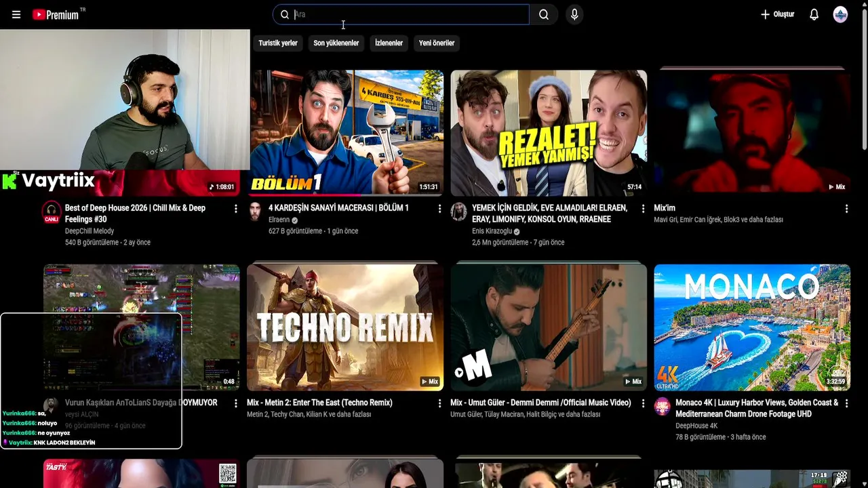
Task: Play the Monaco 4K thumbnail
Action: tap(752, 327)
